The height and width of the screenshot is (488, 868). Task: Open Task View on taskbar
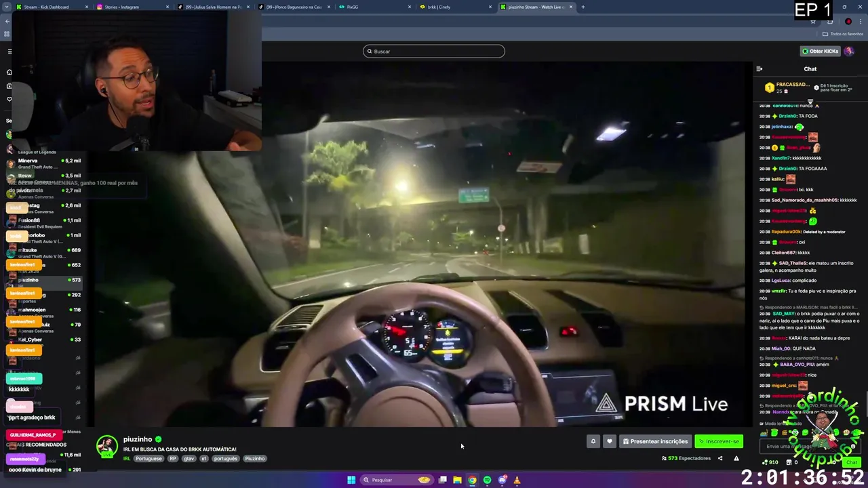[443, 480]
